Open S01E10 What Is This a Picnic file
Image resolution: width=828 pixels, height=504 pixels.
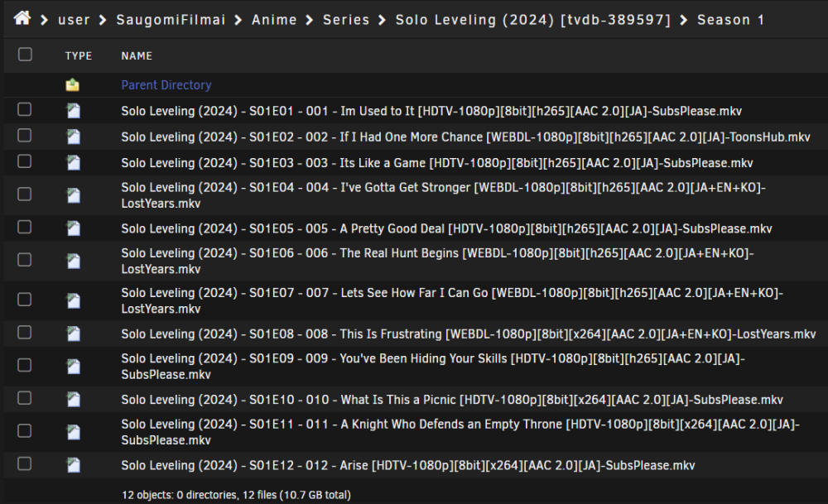pos(452,400)
